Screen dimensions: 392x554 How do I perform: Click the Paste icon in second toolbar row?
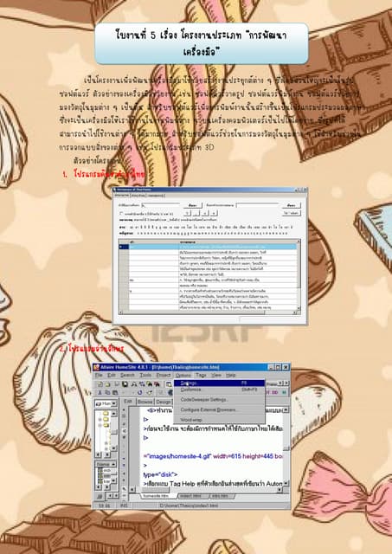tap(115, 392)
